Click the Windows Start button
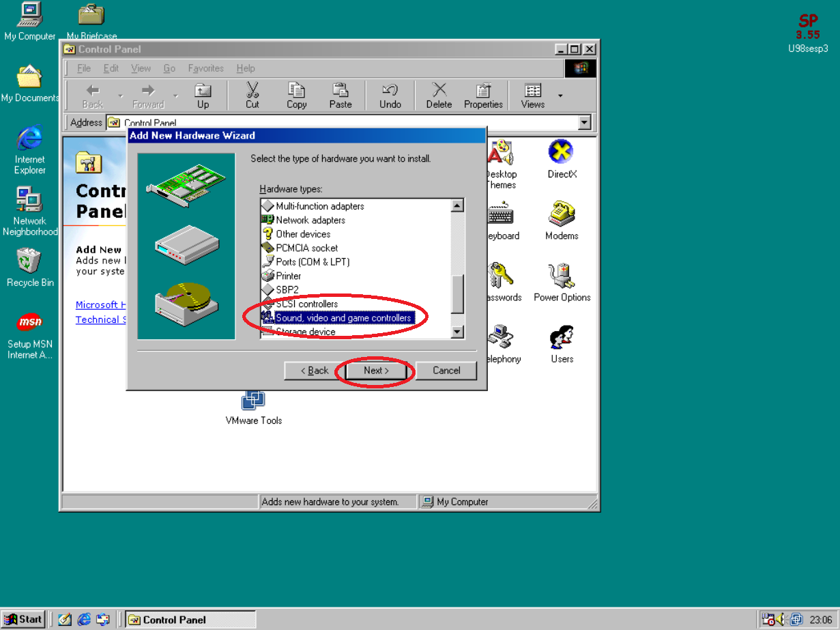This screenshot has height=630, width=840. tap(23, 619)
